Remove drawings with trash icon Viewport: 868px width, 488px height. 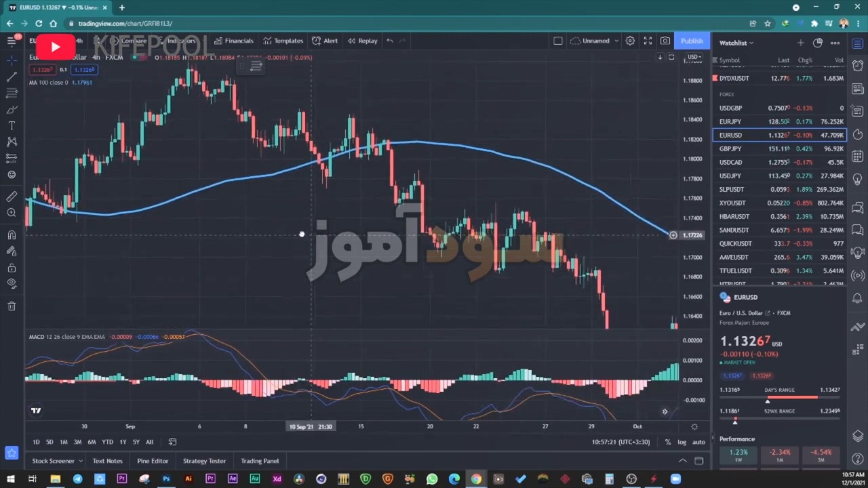point(12,306)
